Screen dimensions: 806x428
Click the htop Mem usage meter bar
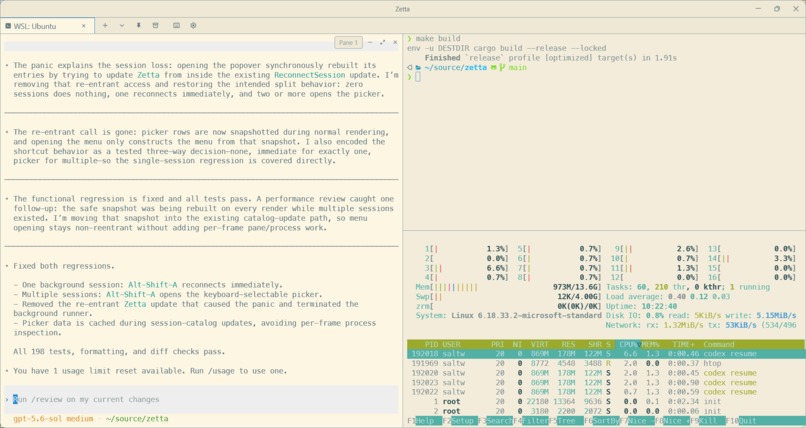pos(508,287)
